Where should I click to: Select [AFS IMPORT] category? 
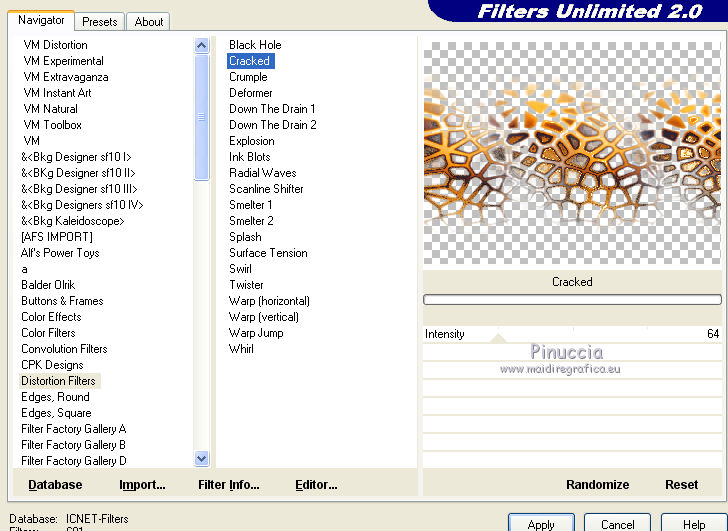click(x=57, y=237)
